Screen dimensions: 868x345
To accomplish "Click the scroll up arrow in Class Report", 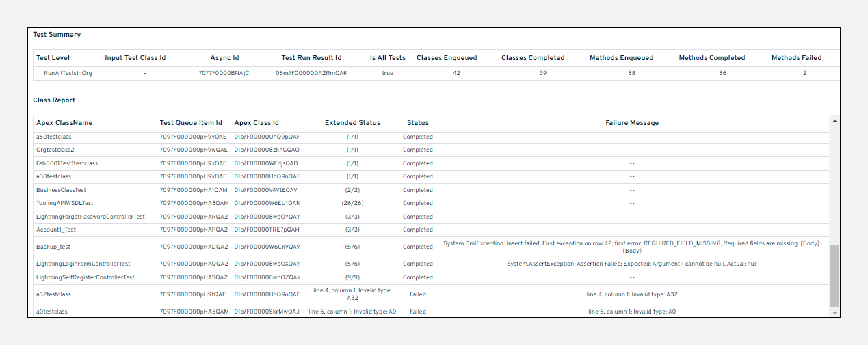I will (834, 121).
